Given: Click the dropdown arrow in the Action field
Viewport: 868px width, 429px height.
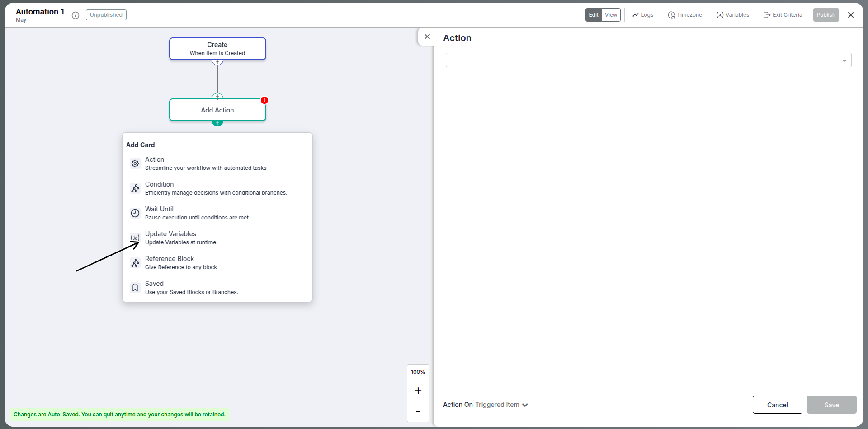Looking at the screenshot, I should point(844,61).
